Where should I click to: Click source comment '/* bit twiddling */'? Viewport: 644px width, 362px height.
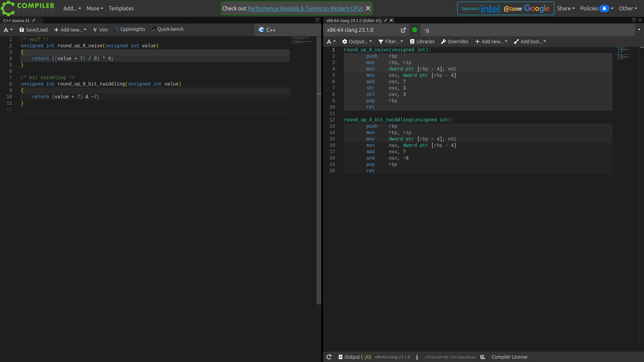pos(47,77)
